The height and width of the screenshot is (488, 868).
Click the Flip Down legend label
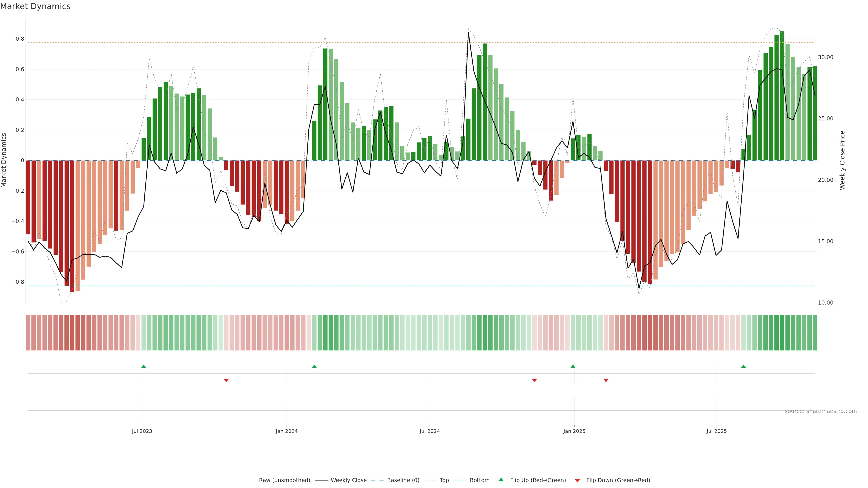(x=618, y=480)
